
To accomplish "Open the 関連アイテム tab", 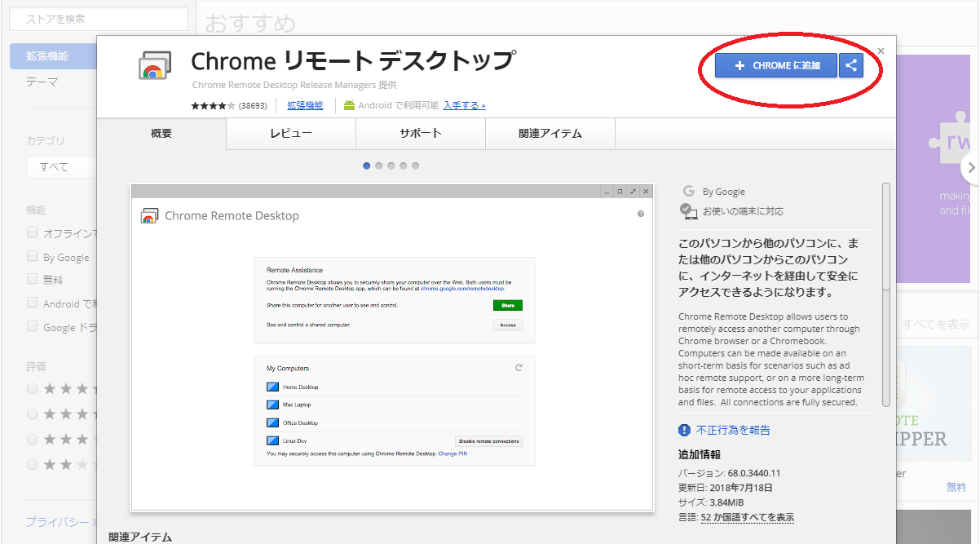I will pos(550,134).
